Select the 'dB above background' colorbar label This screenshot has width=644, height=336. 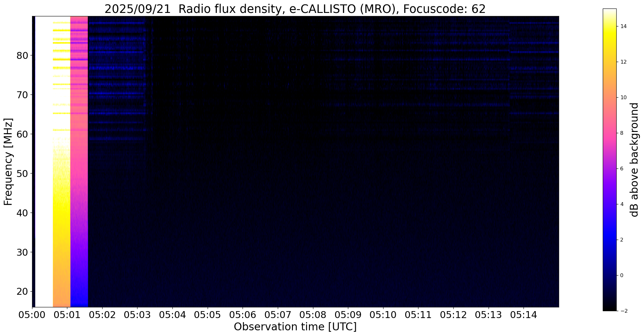coord(635,160)
